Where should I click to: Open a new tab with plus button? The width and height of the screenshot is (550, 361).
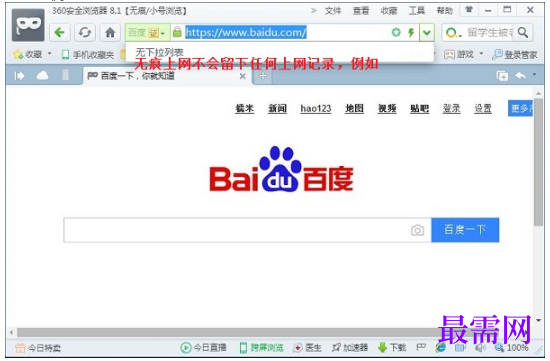point(263,76)
